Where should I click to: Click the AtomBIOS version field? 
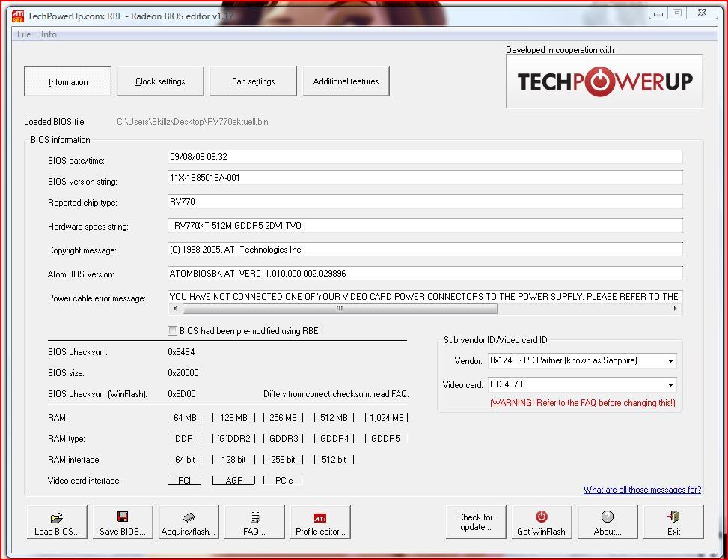tap(425, 274)
